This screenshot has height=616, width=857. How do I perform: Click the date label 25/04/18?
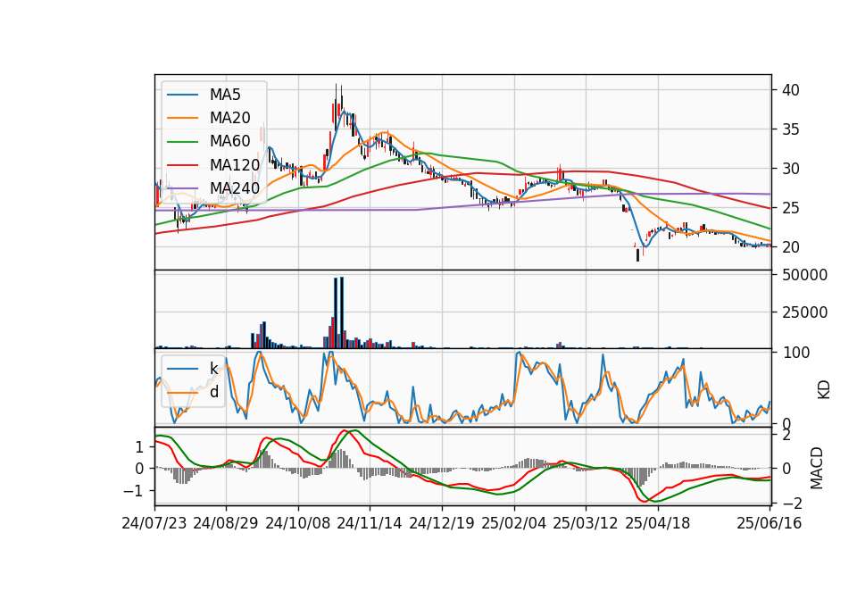tap(658, 524)
